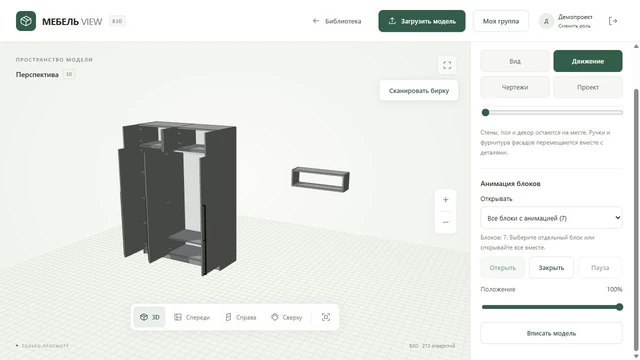The height and width of the screenshot is (360, 640).
Task: Open the Проект tab
Action: click(588, 87)
